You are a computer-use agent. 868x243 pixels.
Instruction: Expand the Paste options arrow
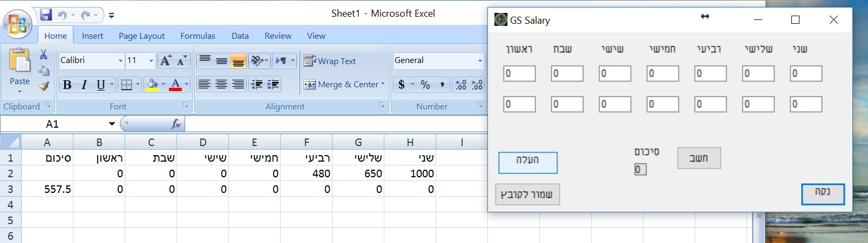(x=20, y=91)
